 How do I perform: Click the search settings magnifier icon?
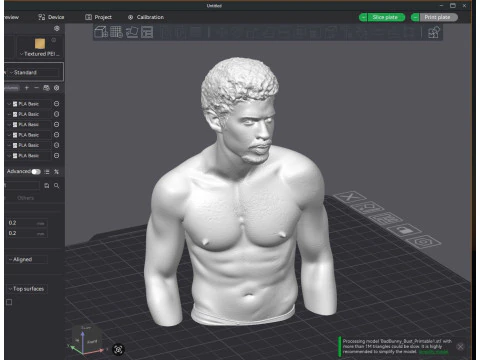[57, 186]
